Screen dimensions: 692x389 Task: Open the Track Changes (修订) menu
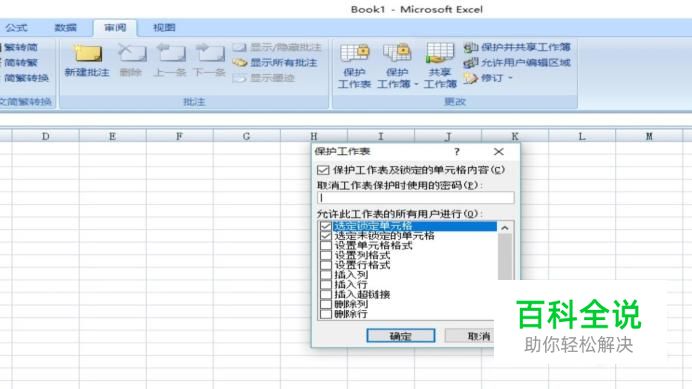[x=488, y=78]
